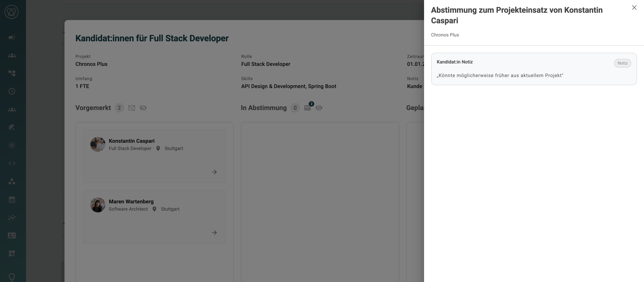644x282 pixels.
Task: Click the note text starting 'Könnte möglicherweise früher'
Action: point(500,76)
